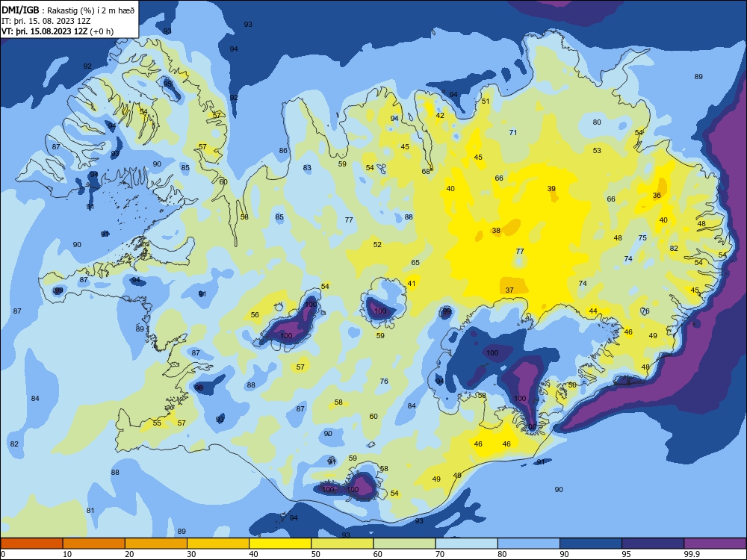Click the indigo 95–99.9 legend swatch
The image size is (747, 560).
tap(653, 544)
